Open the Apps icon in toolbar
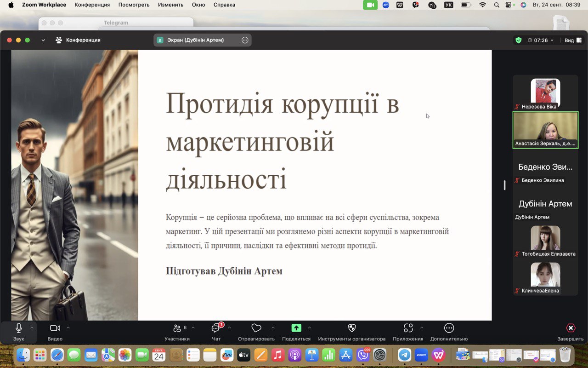The height and width of the screenshot is (368, 588). tap(408, 328)
